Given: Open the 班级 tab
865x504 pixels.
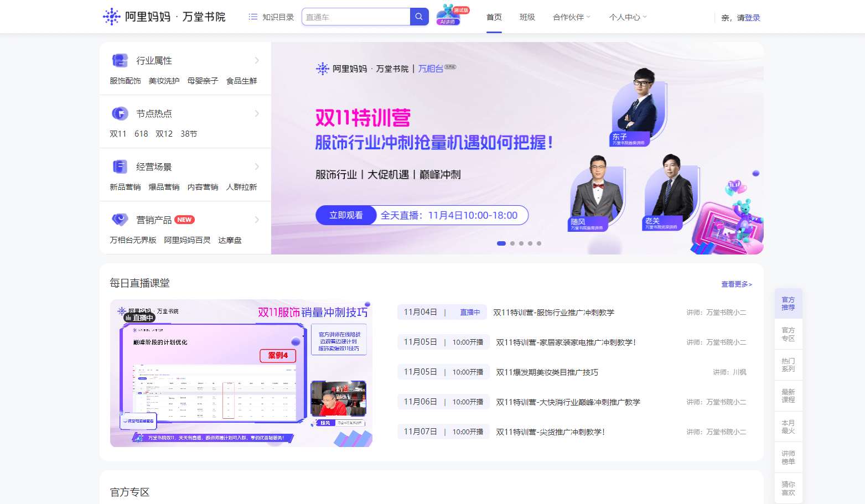Looking at the screenshot, I should click(x=527, y=17).
